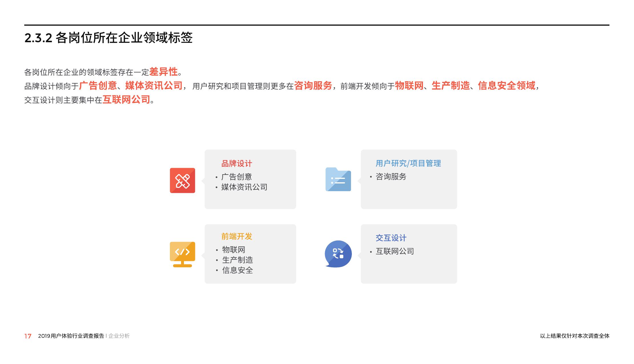Click the highlighted 差异性 text
Image resolution: width=634 pixels, height=364 pixels.
tap(163, 72)
